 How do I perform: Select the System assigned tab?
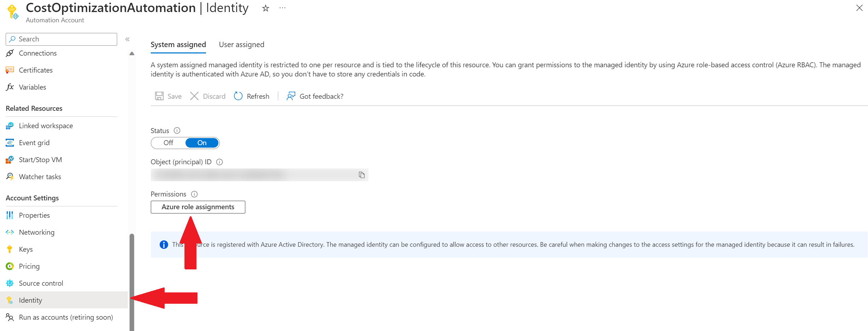tap(178, 45)
